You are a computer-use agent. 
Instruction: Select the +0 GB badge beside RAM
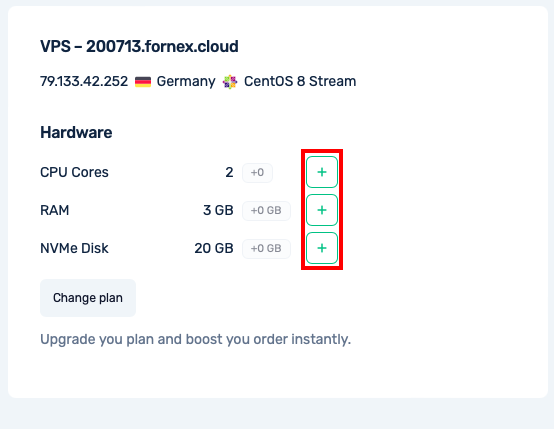click(266, 211)
